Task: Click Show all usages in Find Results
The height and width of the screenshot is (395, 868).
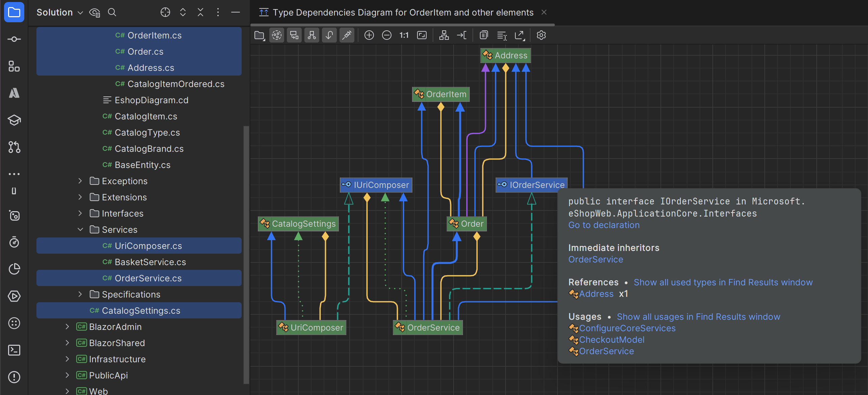Action: (698, 317)
